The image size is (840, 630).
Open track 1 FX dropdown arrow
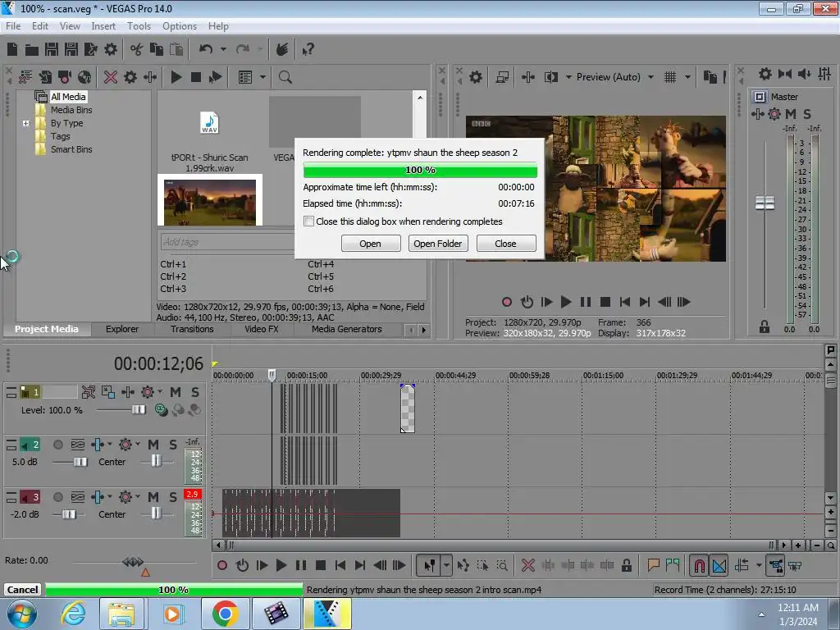tap(160, 391)
